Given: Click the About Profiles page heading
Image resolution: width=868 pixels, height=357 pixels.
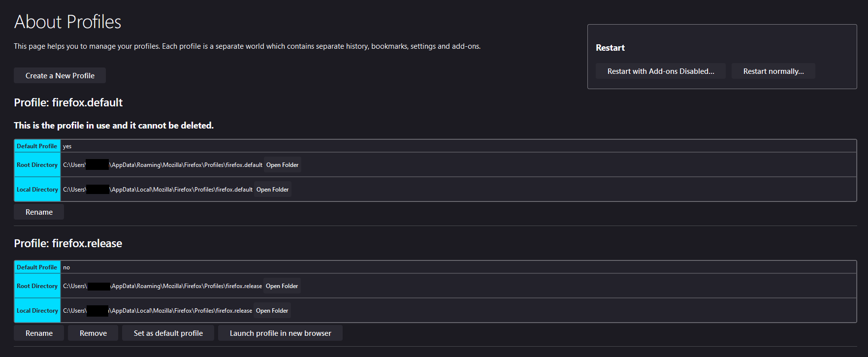Looking at the screenshot, I should pyautogui.click(x=67, y=22).
